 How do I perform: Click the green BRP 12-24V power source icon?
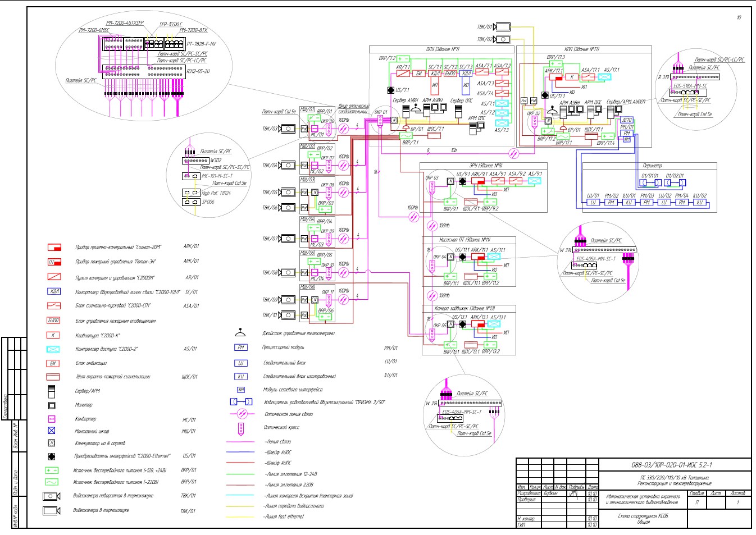click(x=52, y=470)
